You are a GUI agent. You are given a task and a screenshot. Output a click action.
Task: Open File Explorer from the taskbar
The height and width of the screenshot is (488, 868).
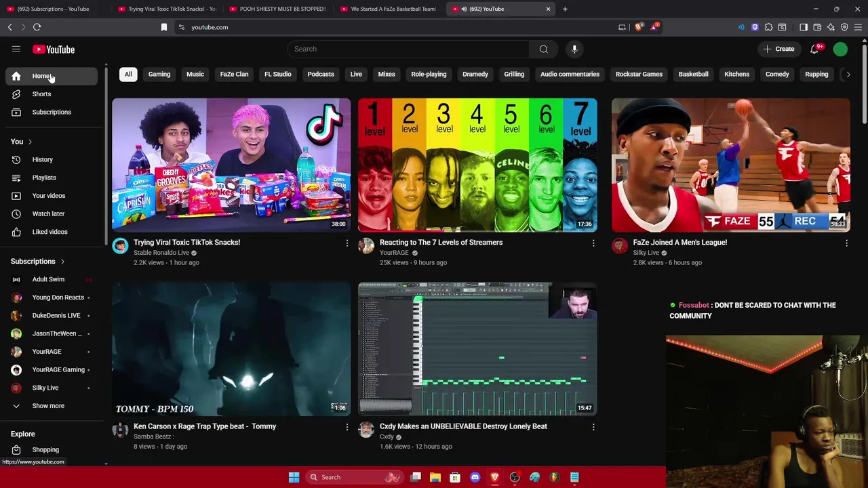435,477
